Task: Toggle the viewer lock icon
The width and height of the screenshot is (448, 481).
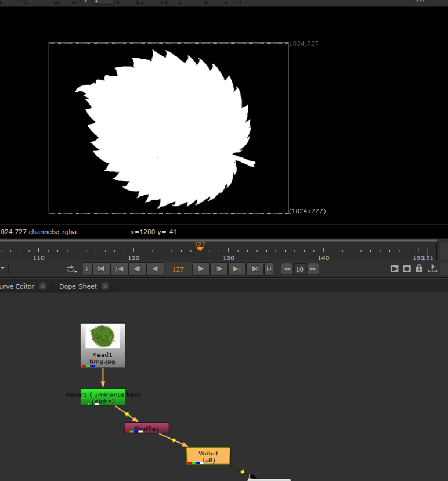Action: click(x=419, y=269)
